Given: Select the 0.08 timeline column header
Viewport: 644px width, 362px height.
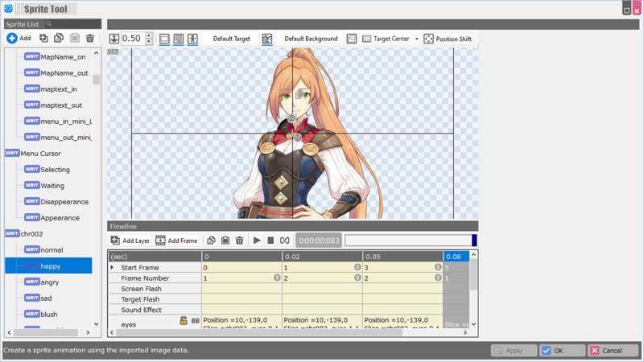Looking at the screenshot, I should pos(456,257).
